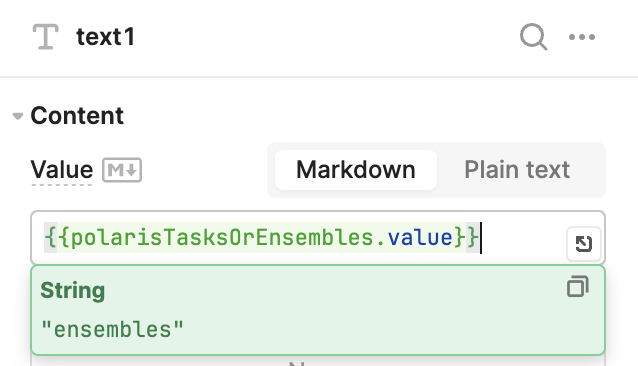Click the "ensembles" evaluated output text
This screenshot has width=638, height=366.
pyautogui.click(x=113, y=329)
